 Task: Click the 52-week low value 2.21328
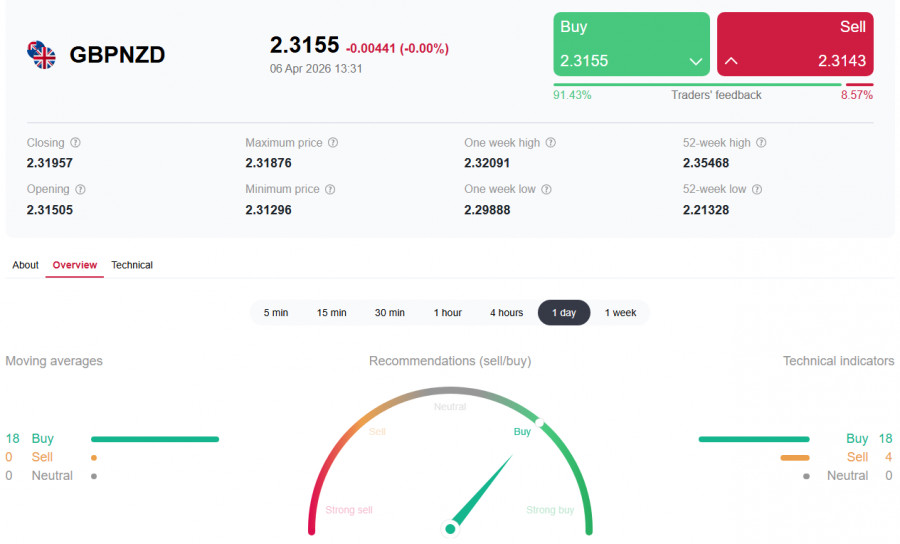pos(705,210)
